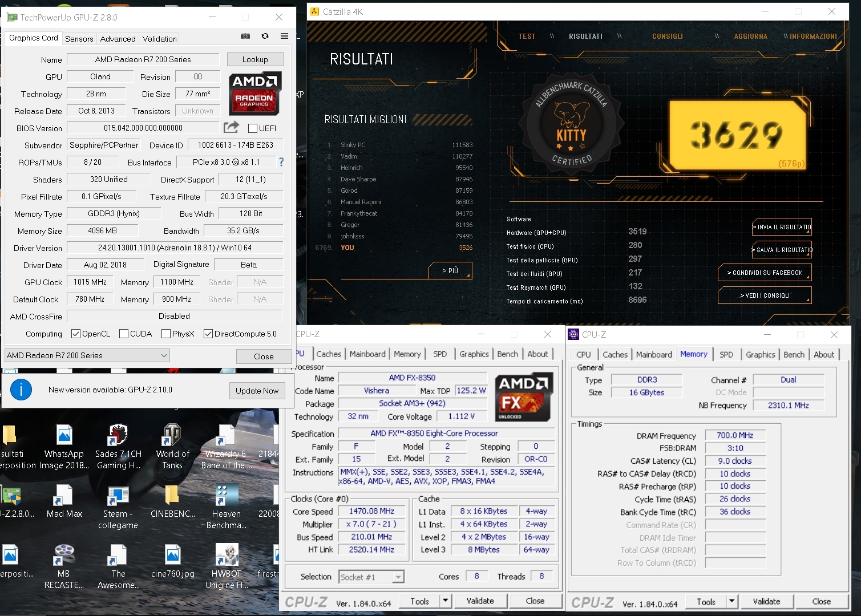Open Catzilla AGGIORNA tab
This screenshot has width=861, height=616.
point(750,36)
